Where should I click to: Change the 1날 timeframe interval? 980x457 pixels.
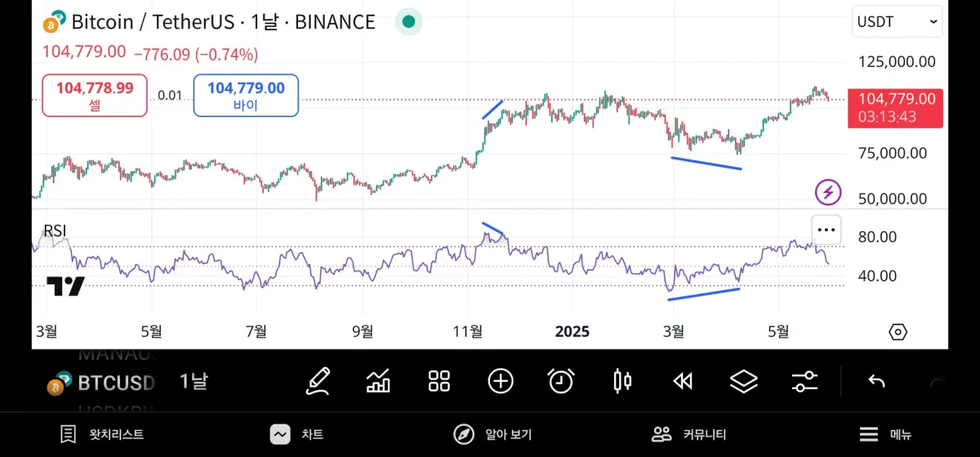click(194, 382)
